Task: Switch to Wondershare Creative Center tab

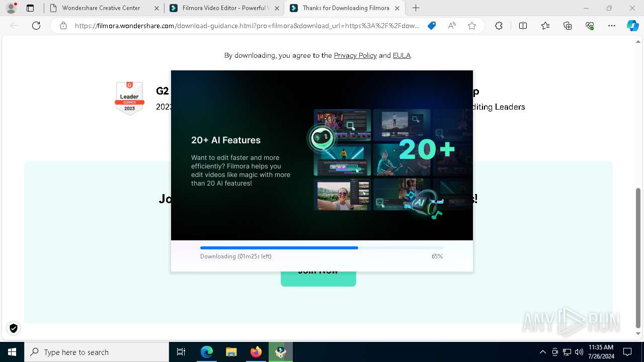Action: click(104, 8)
